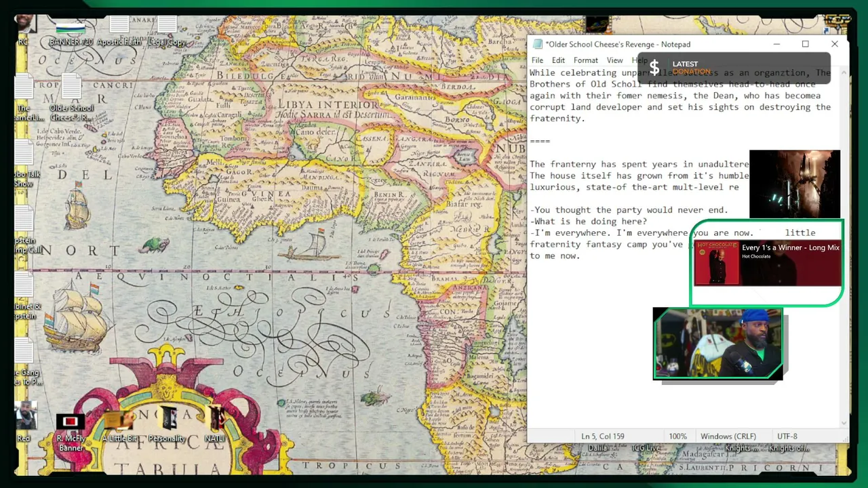Click the '-You thought the party would never end.' line

(629, 210)
